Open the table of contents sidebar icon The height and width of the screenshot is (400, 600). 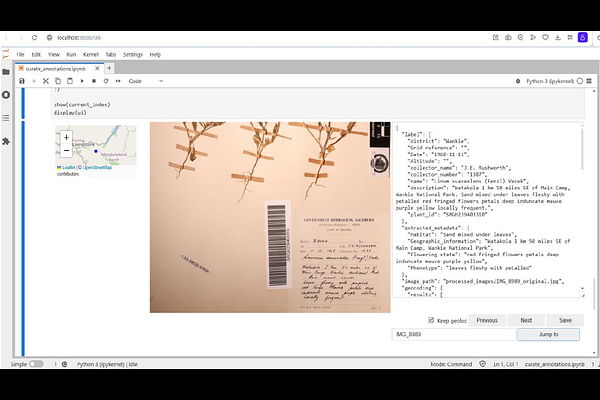[x=6, y=118]
